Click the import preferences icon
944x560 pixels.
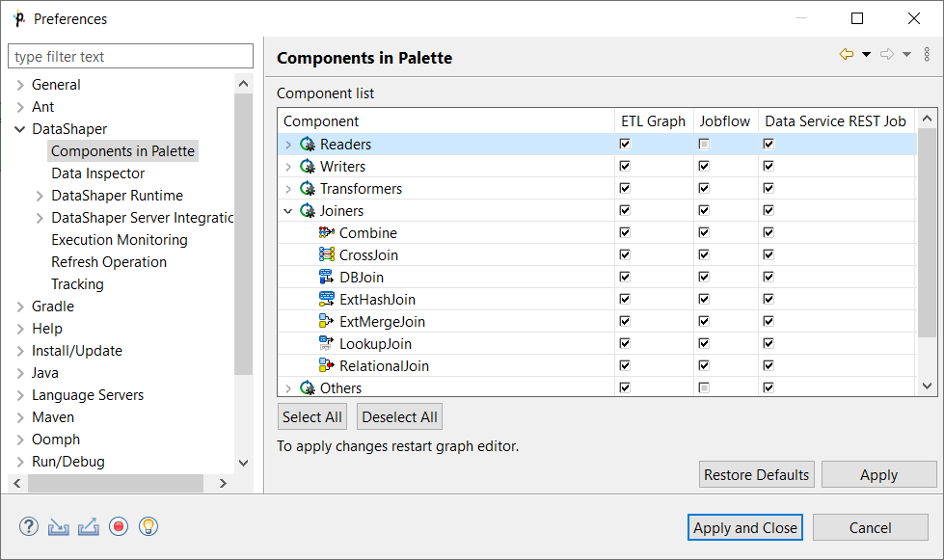[x=59, y=526]
